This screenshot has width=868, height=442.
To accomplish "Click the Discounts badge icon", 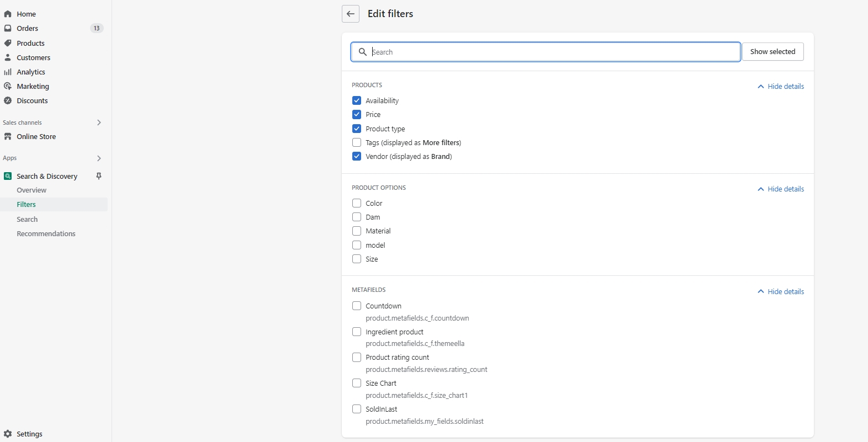I will tap(8, 100).
